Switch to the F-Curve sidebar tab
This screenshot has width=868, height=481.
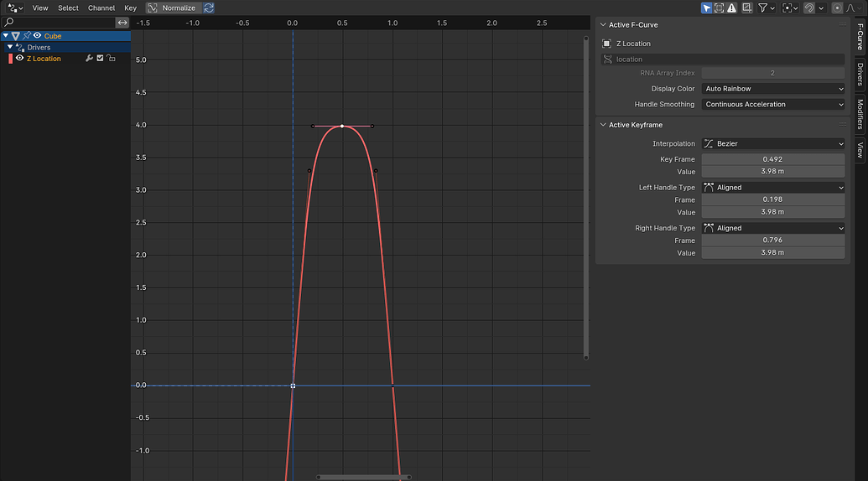860,37
